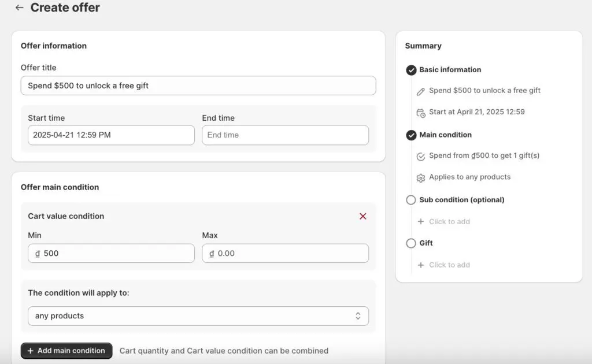Select the empty Gift step circle
The image size is (592, 364).
pos(411,243)
